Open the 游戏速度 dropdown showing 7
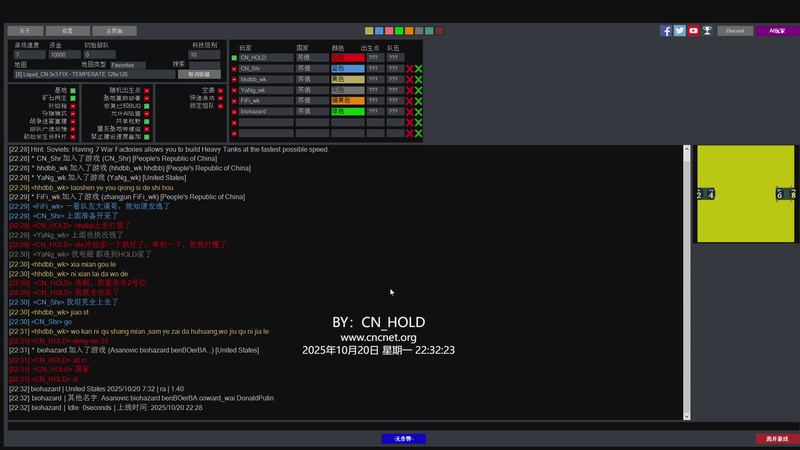800x450 pixels. tap(30, 55)
